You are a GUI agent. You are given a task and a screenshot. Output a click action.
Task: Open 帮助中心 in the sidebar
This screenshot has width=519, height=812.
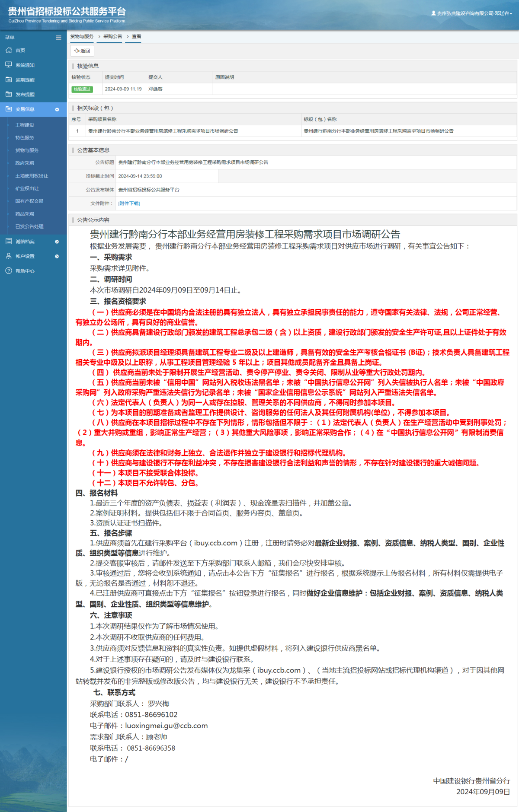click(x=25, y=271)
